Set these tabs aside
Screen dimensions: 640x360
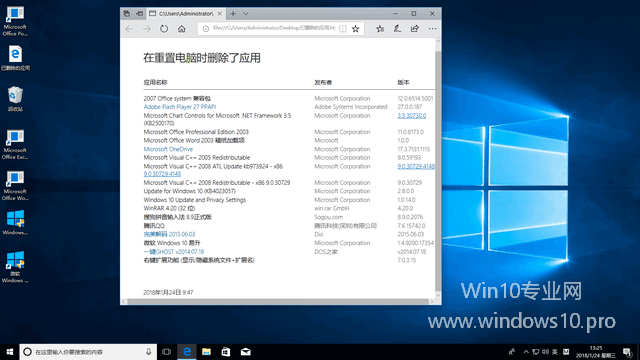[139, 13]
